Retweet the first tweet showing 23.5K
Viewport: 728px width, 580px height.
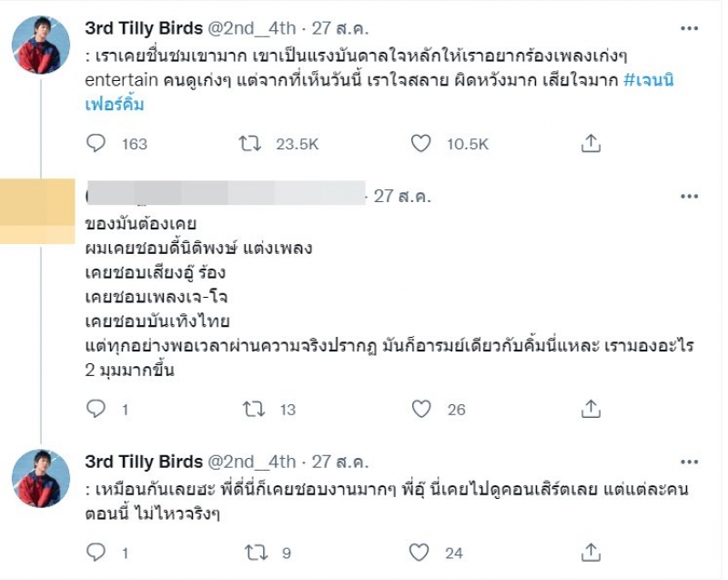click(249, 144)
